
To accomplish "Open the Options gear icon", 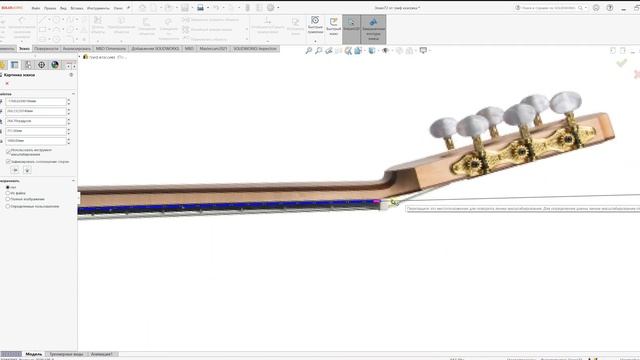I will tap(271, 8).
